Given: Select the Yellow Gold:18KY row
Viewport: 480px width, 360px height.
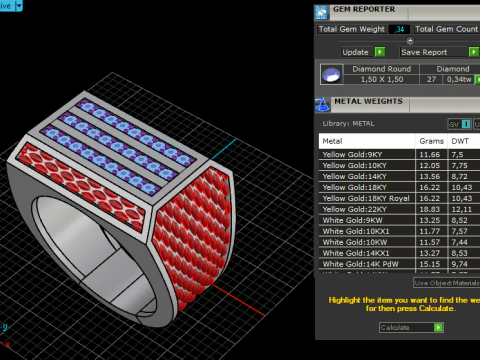Looking at the screenshot, I should click(x=399, y=187).
